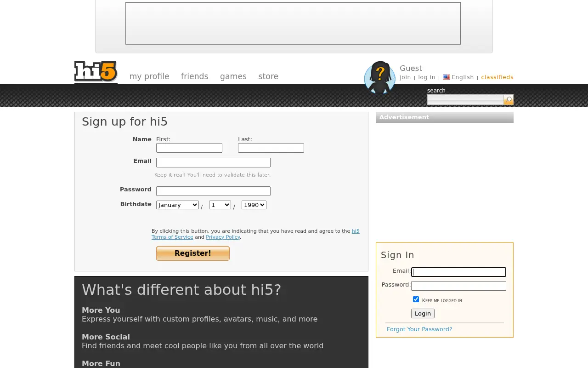Focus the search text box

(x=465, y=100)
